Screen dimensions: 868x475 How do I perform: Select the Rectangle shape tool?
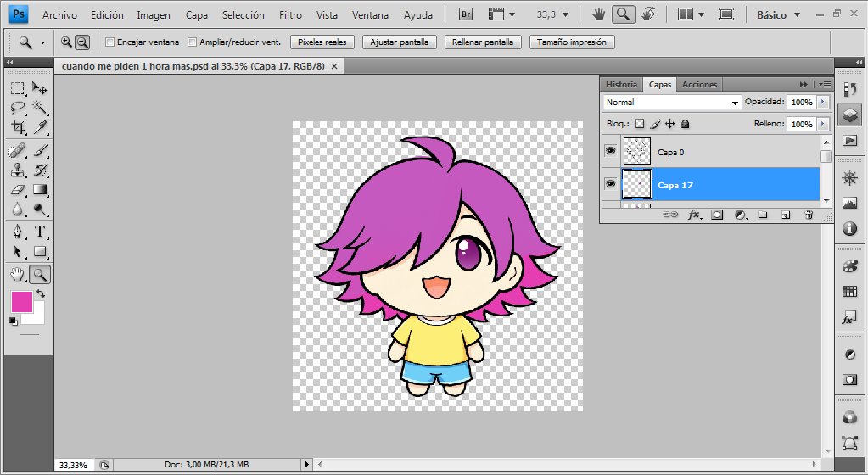[39, 251]
